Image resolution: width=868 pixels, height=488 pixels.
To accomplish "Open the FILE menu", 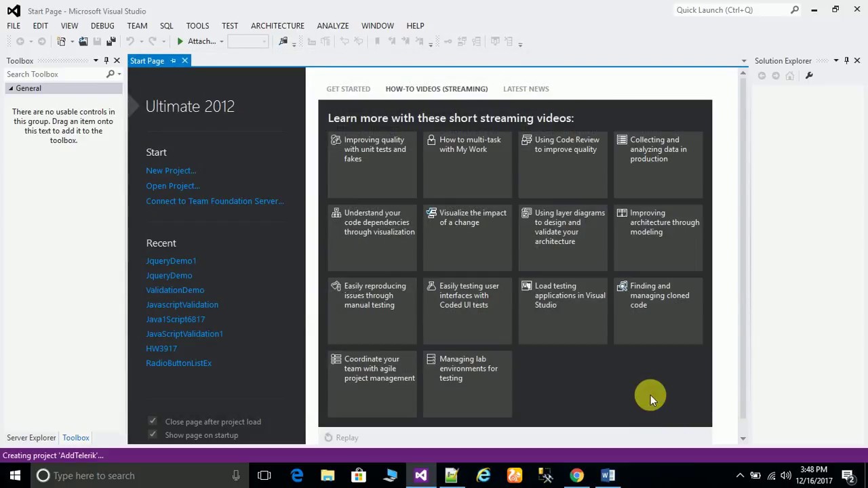I will pos(14,26).
